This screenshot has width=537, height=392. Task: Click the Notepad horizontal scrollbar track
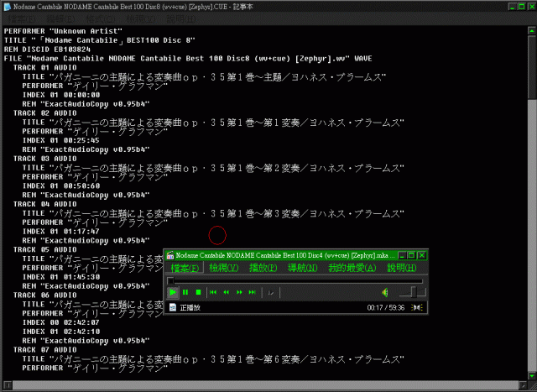tap(265, 384)
